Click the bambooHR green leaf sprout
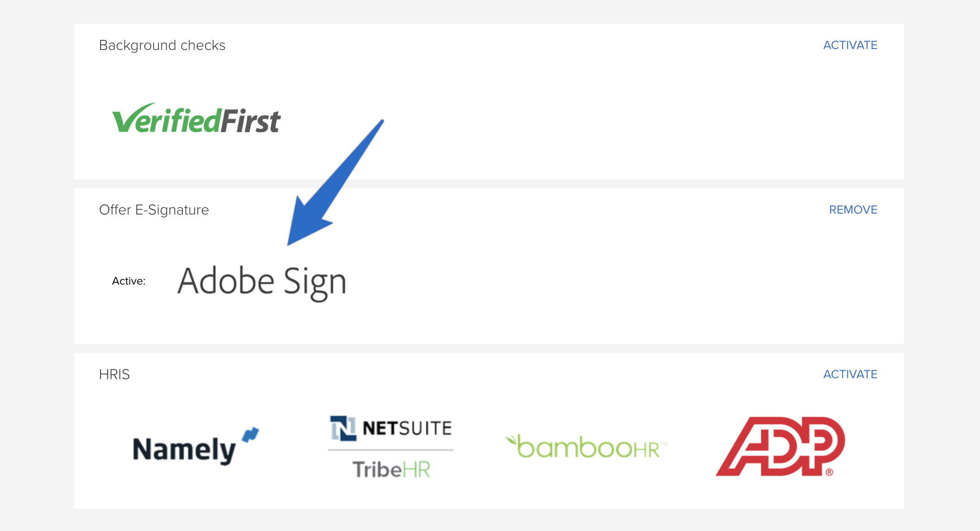The height and width of the screenshot is (531, 980). tap(511, 440)
